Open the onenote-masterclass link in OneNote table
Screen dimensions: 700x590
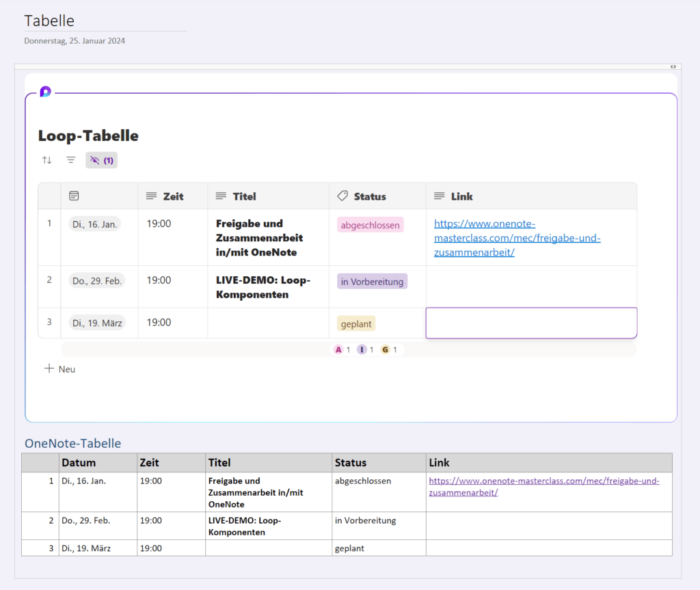click(544, 486)
